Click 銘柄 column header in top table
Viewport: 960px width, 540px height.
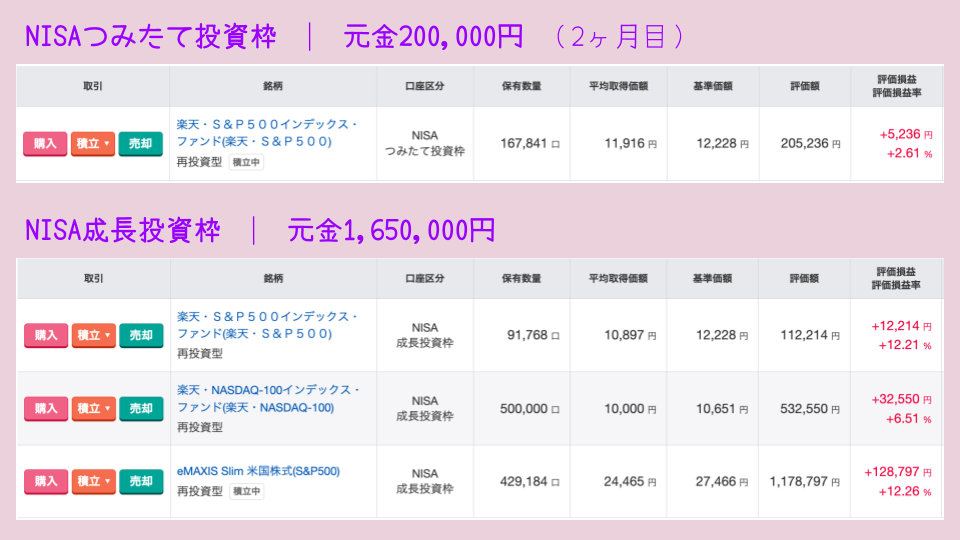tap(273, 86)
